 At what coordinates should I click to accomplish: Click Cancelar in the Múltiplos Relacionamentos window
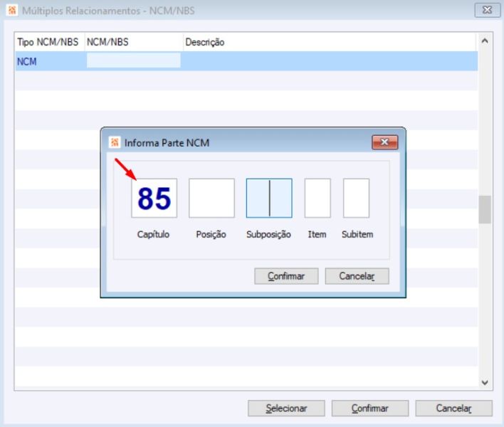point(454,408)
